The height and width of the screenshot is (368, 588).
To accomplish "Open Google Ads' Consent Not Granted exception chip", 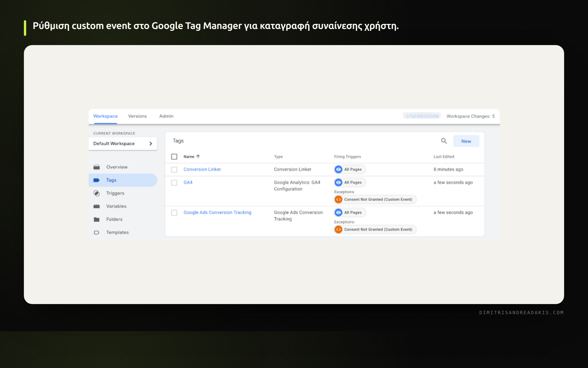I will [x=375, y=230].
